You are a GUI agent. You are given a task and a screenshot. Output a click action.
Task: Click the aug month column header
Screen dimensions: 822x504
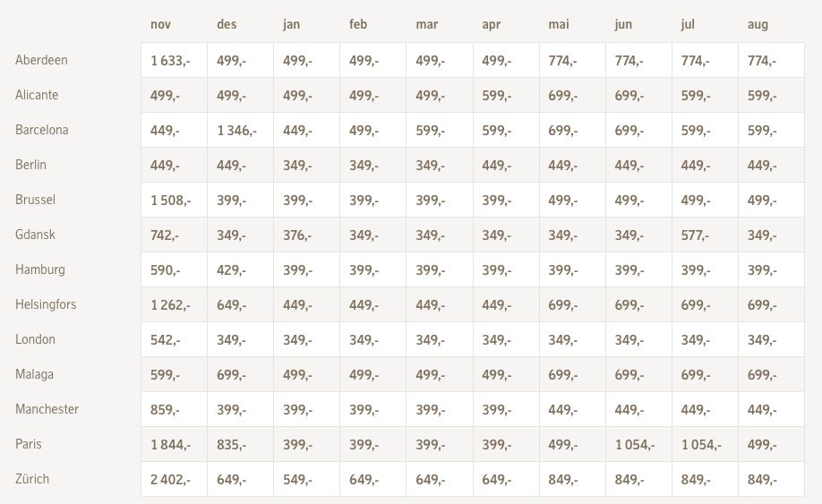tap(758, 25)
